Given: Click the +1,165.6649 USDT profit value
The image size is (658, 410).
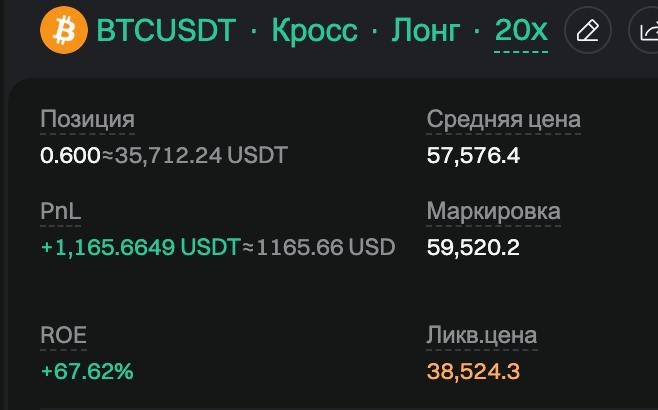Looking at the screenshot, I should (x=140, y=247).
